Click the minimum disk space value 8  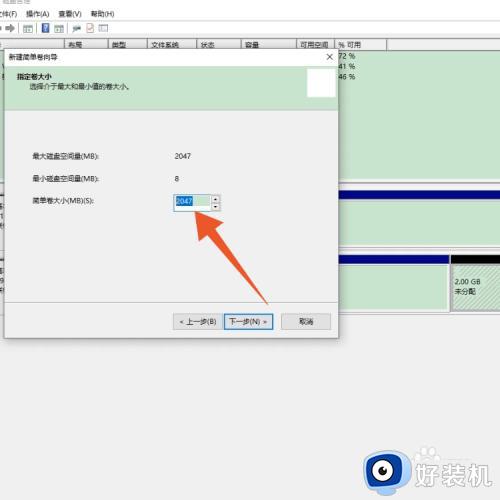tap(177, 179)
